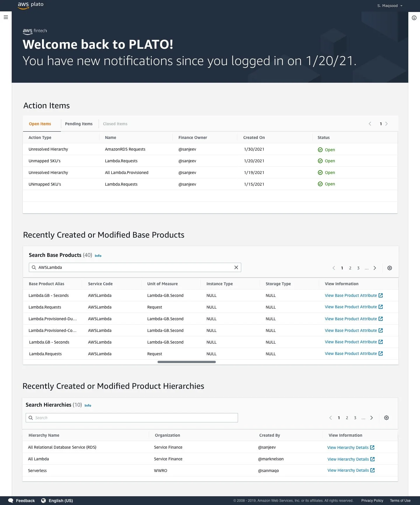This screenshot has width=420, height=505.
Task: Select page 2 of Base Products
Action: pos(350,268)
